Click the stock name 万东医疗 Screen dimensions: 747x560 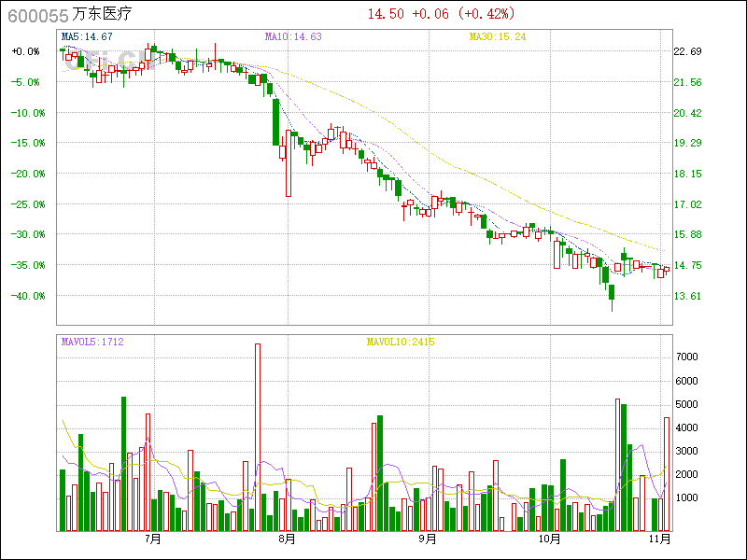(x=102, y=14)
